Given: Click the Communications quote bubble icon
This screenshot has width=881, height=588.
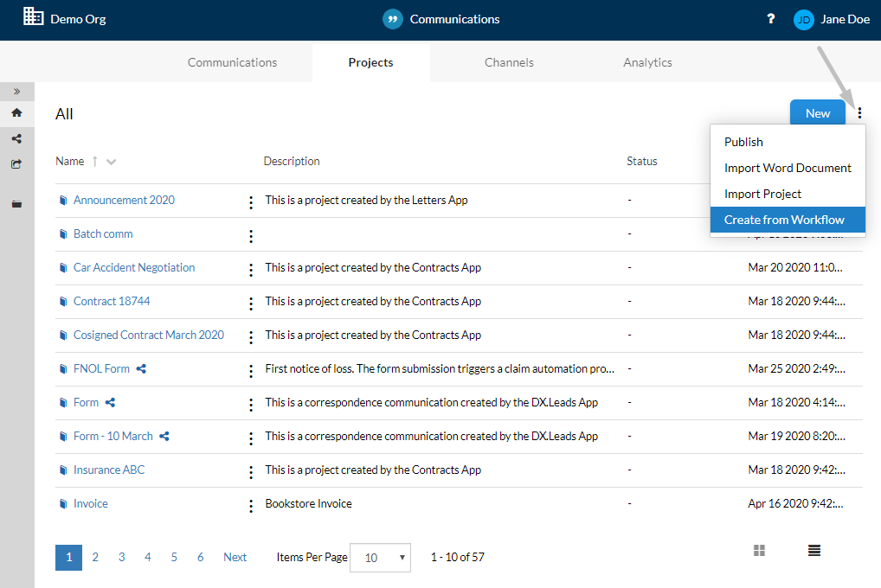Looking at the screenshot, I should [393, 19].
